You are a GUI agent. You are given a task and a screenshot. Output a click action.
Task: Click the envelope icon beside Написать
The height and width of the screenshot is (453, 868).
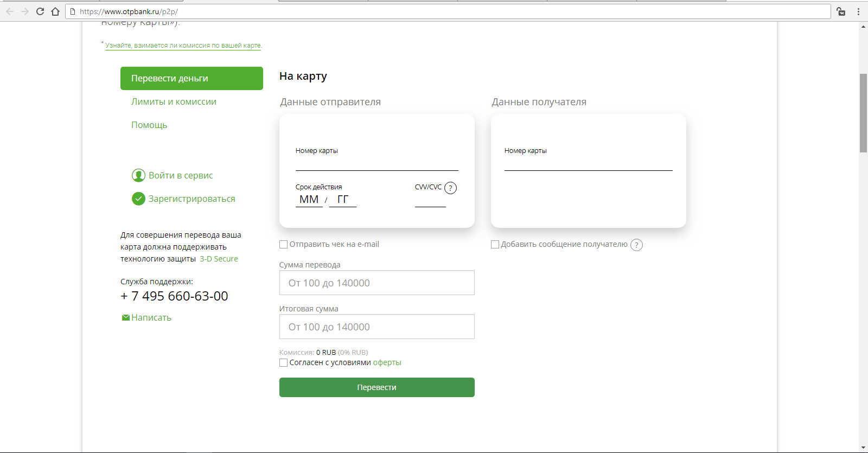(x=125, y=318)
